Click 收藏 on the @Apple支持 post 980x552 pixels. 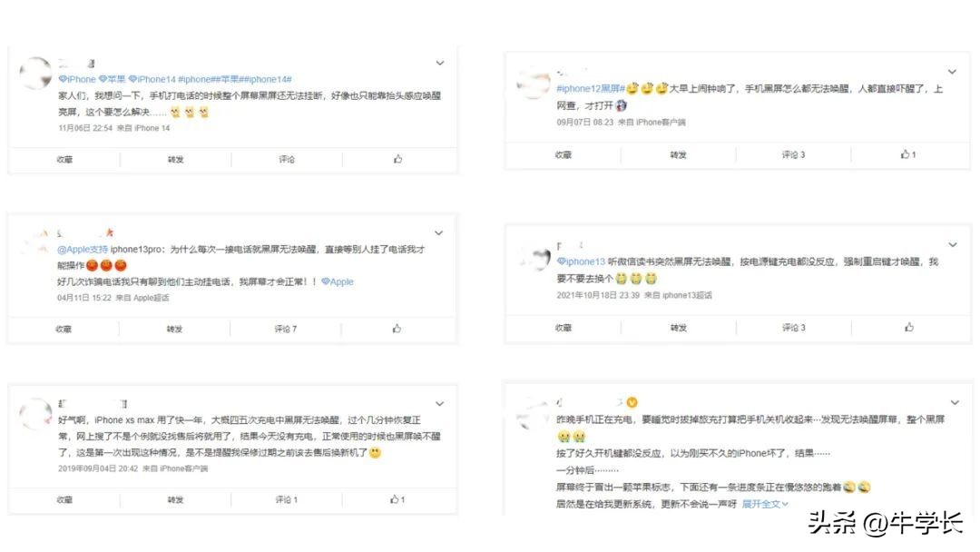click(x=64, y=329)
